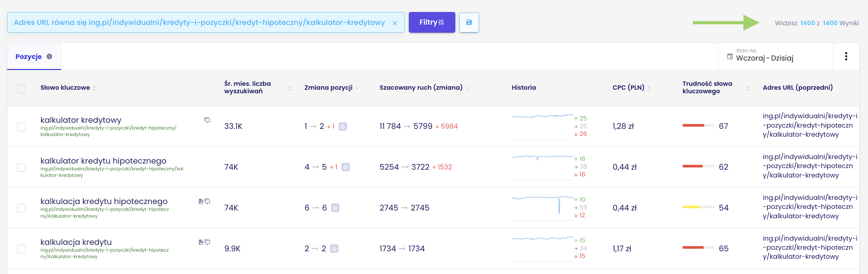Click SERP features icon for kalkulacja kredytu hipotecznego
The height and width of the screenshot is (274, 868).
[x=201, y=201]
